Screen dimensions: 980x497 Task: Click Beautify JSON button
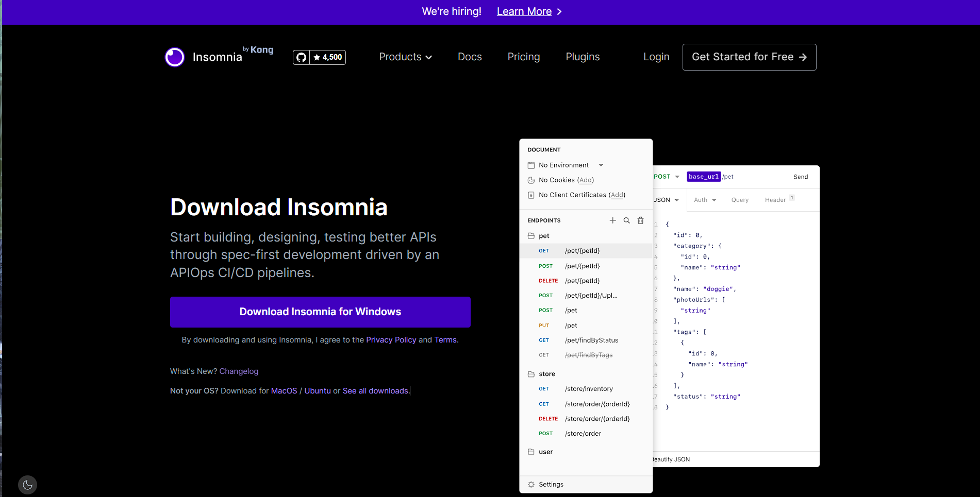pyautogui.click(x=671, y=459)
